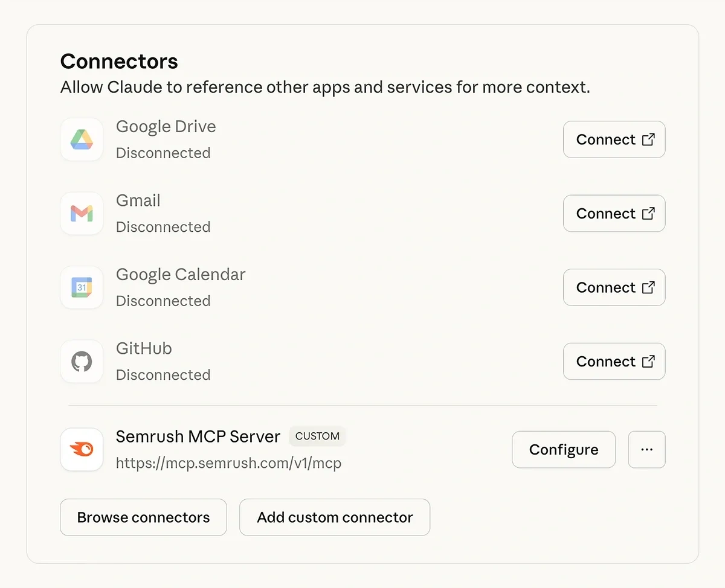Click the external link icon on Google Drive's Connect button
The image size is (725, 588).
tap(648, 139)
